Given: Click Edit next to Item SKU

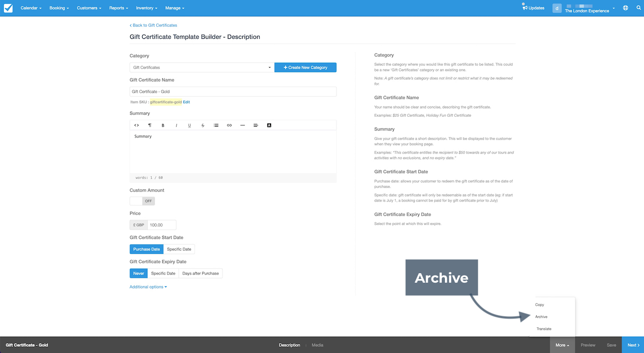Looking at the screenshot, I should point(186,102).
